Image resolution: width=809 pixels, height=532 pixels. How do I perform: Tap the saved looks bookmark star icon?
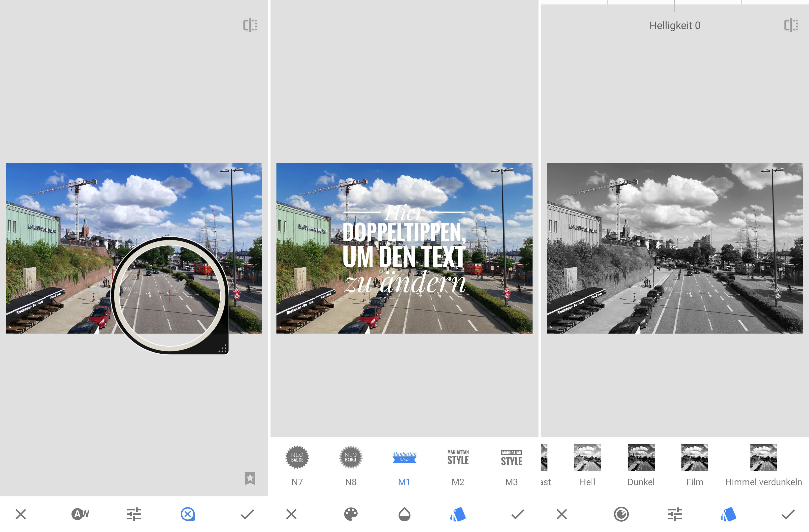(250, 478)
